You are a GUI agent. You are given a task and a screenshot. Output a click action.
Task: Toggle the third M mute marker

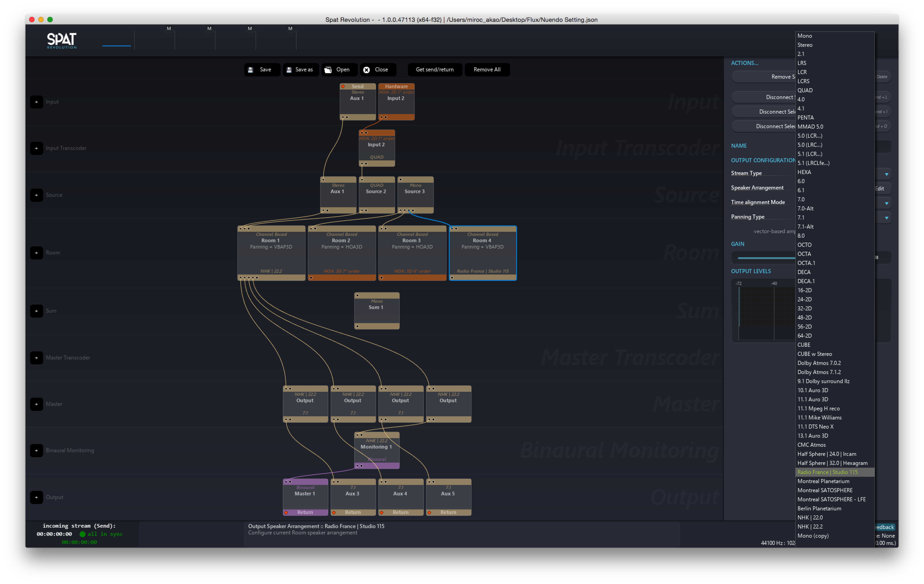250,28
